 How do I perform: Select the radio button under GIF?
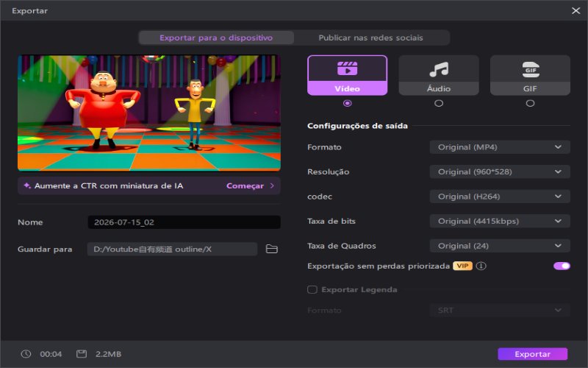coord(530,103)
